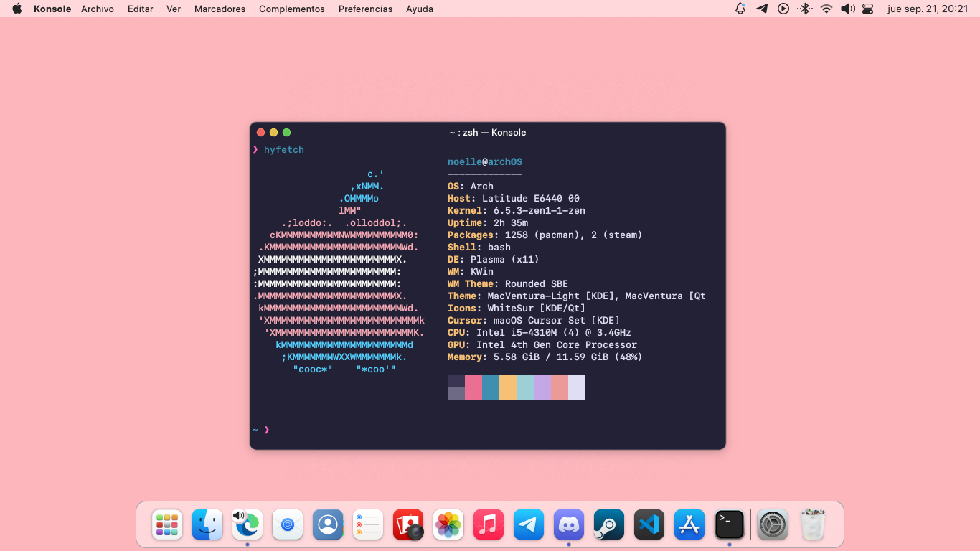Open the volume control in the menu bar

click(x=848, y=9)
